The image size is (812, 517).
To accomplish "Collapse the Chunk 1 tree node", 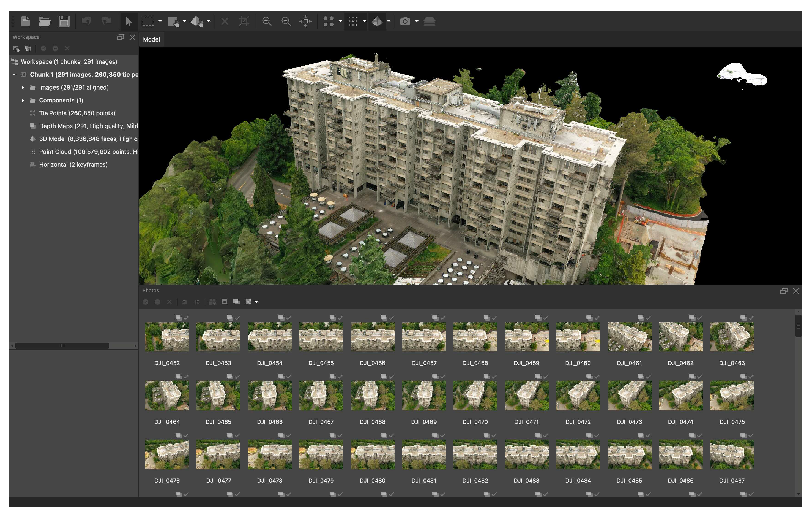I will [14, 75].
